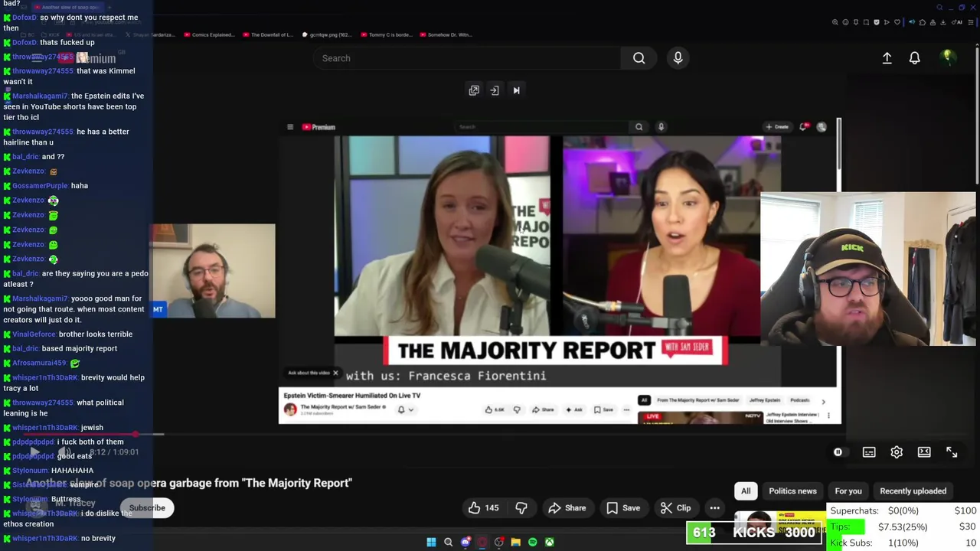Image resolution: width=980 pixels, height=551 pixels.
Task: Create a clip with the Clip button
Action: click(675, 507)
